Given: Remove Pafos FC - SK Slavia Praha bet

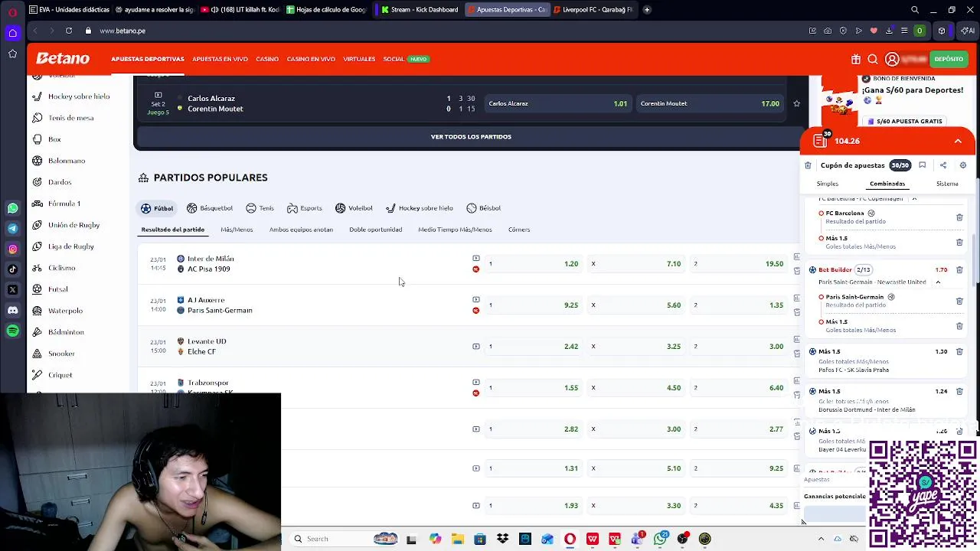Looking at the screenshot, I should point(959,352).
